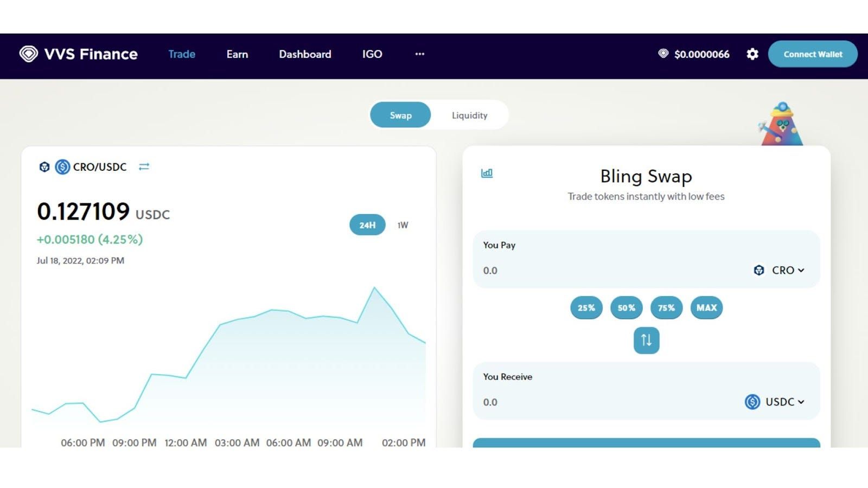Click the 09:00 AM axis label

click(340, 442)
